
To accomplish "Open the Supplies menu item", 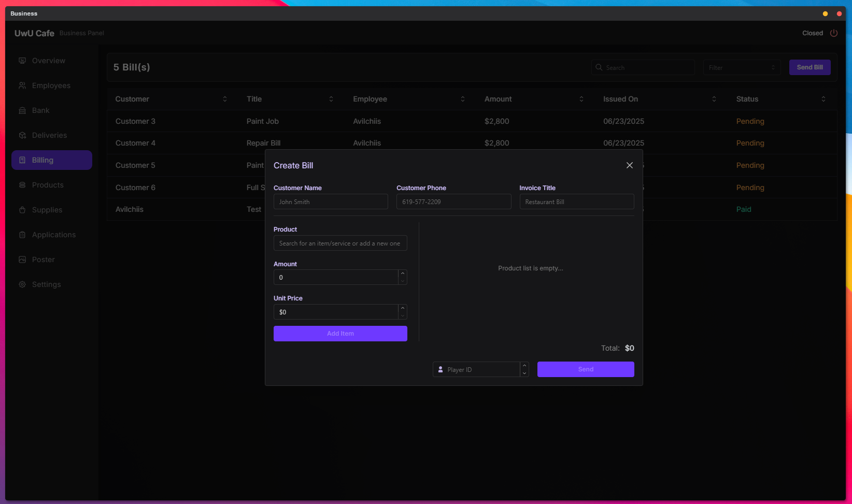I will point(47,210).
